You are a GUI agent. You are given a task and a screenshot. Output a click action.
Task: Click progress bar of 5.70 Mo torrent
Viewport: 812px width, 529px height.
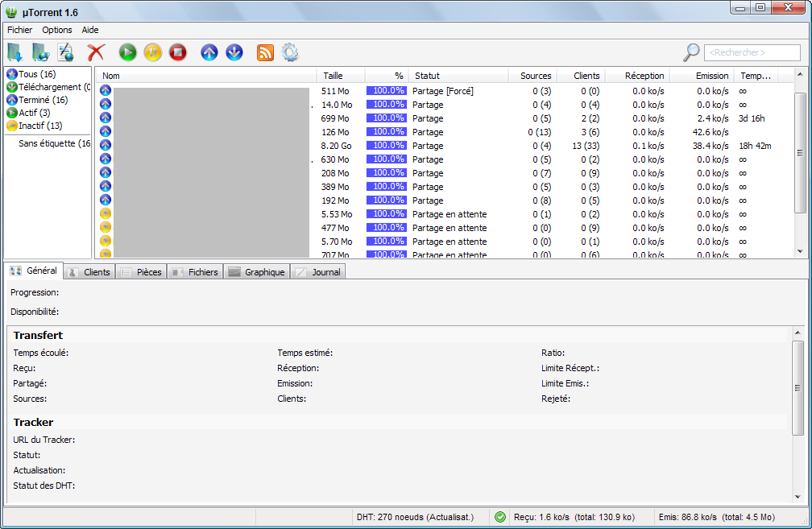point(387,242)
